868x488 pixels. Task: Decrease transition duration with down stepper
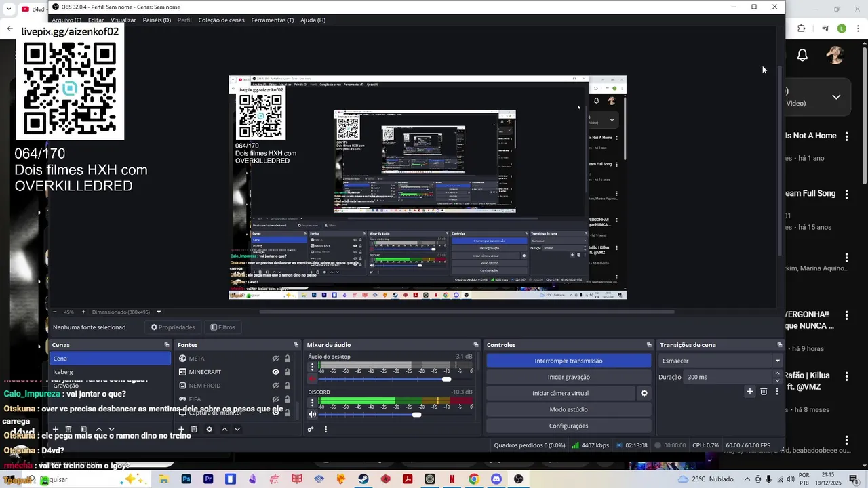pos(778,380)
